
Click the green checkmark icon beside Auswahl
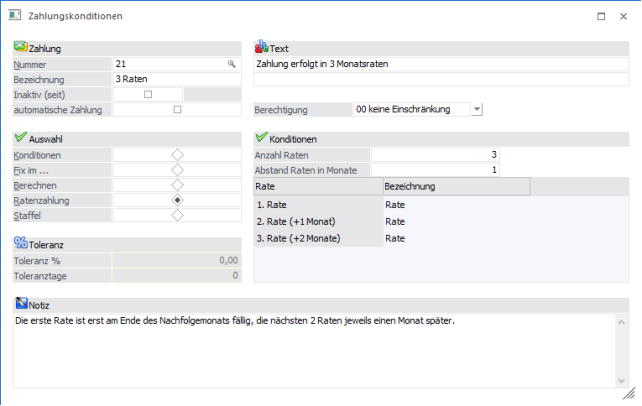(20, 138)
